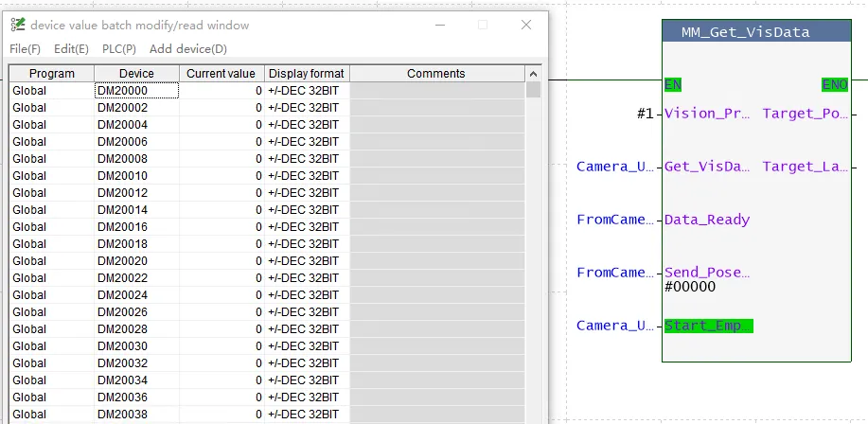868x424 pixels.
Task: Close the device value batch window
Action: pyautogui.click(x=526, y=26)
